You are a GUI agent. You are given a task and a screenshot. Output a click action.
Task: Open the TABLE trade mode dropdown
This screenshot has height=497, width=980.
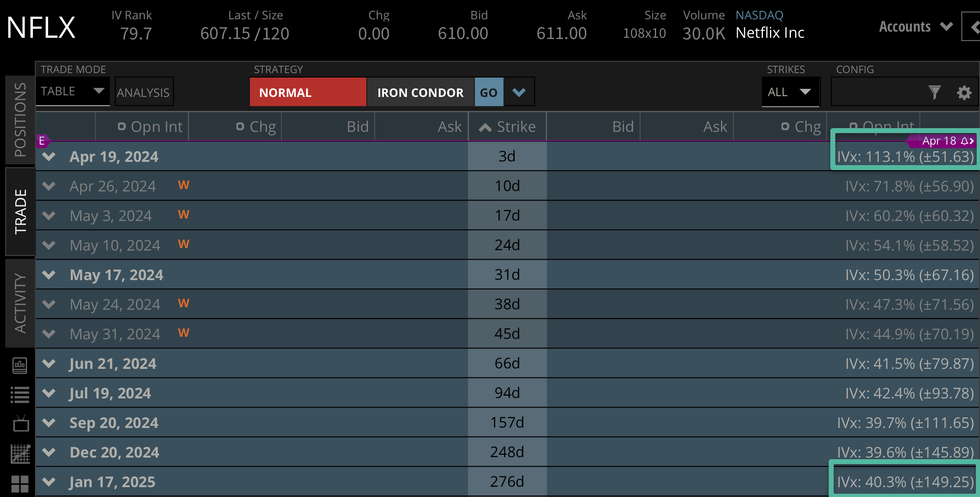(73, 91)
